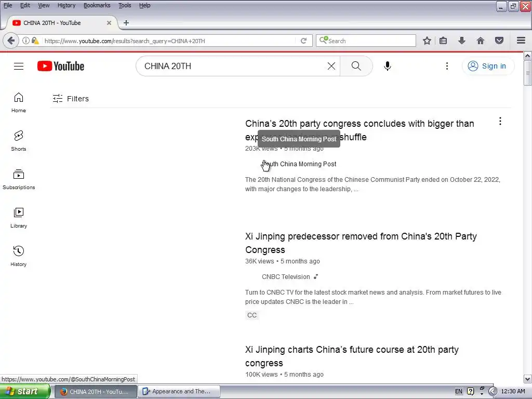The height and width of the screenshot is (399, 532).
Task: Open the Bookmarks menu
Action: [x=97, y=5]
